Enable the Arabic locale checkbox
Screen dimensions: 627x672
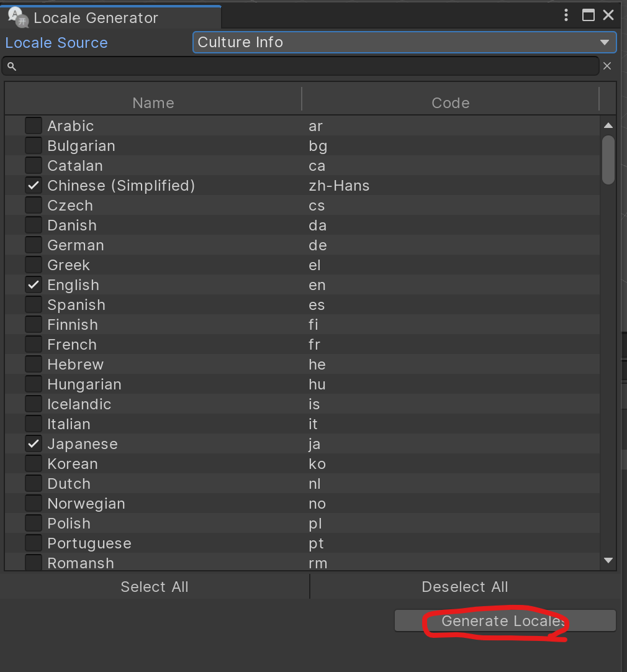click(34, 125)
